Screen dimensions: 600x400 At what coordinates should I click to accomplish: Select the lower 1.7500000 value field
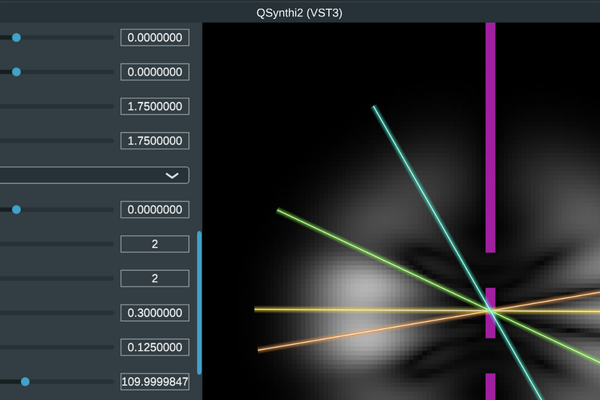click(155, 141)
